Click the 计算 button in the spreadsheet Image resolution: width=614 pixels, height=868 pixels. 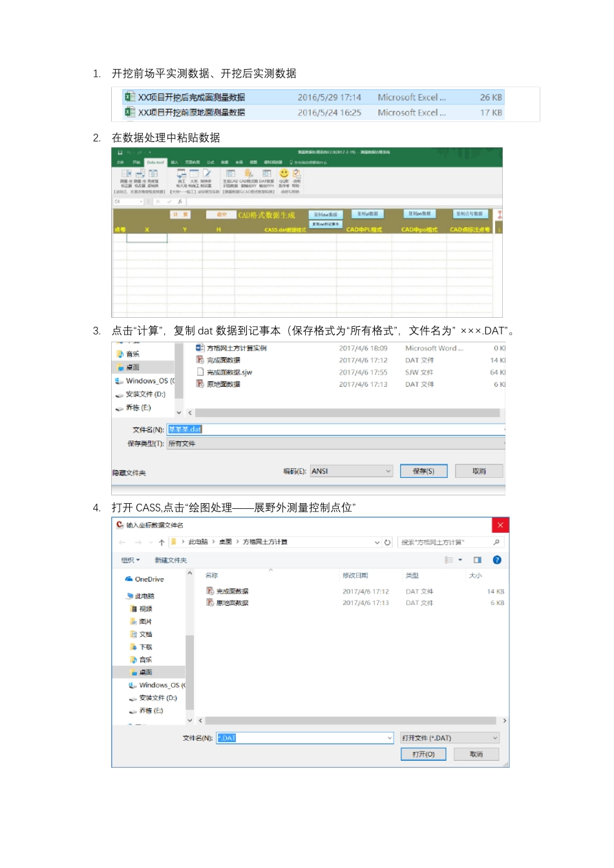pos(180,214)
